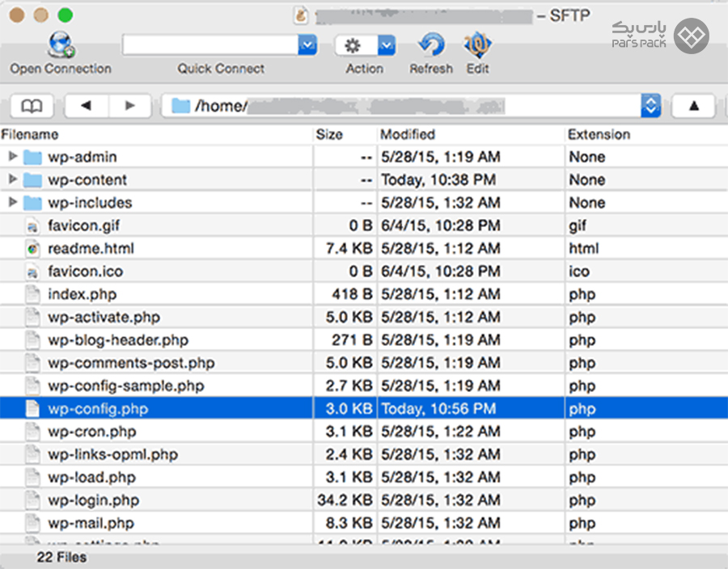Click the 22 Files status text

pyautogui.click(x=61, y=557)
